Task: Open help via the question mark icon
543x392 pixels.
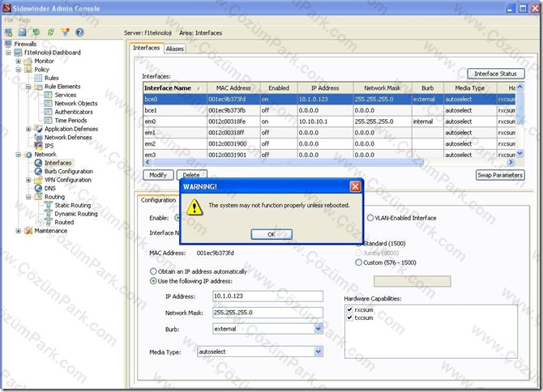Action: pyautogui.click(x=79, y=32)
